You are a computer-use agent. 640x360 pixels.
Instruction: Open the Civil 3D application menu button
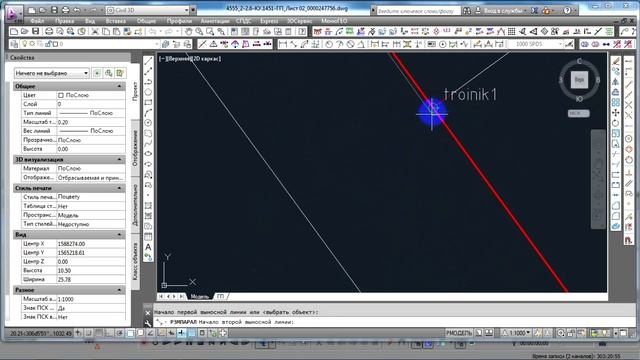click(13, 13)
